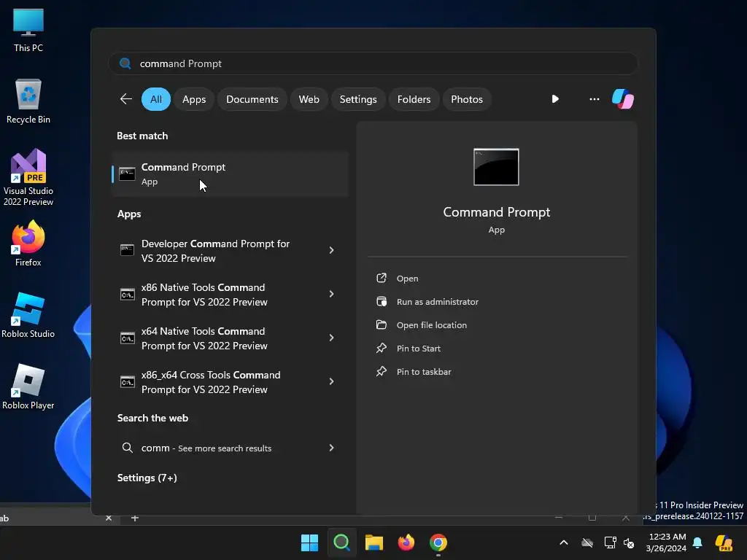The height and width of the screenshot is (560, 747).
Task: Click the large Command Prompt preview icon
Action: tap(496, 167)
